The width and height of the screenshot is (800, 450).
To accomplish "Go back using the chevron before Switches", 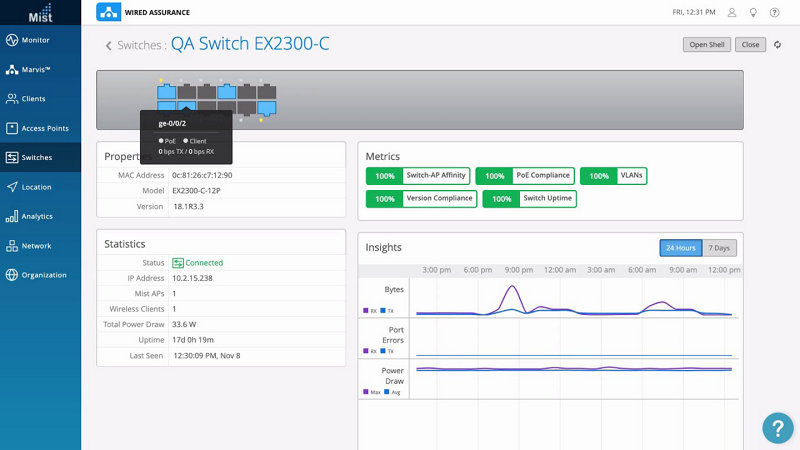I will (108, 45).
